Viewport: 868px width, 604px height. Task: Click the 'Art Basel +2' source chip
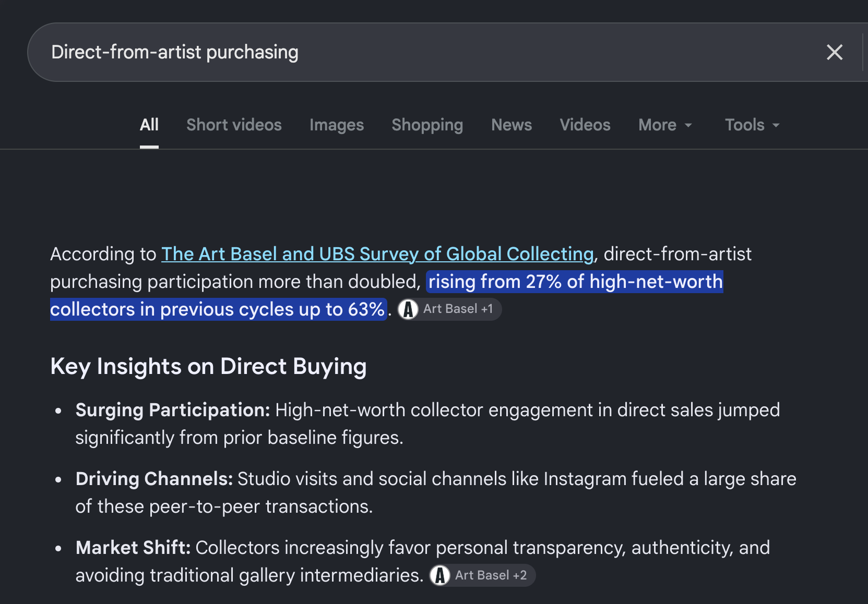pos(482,575)
